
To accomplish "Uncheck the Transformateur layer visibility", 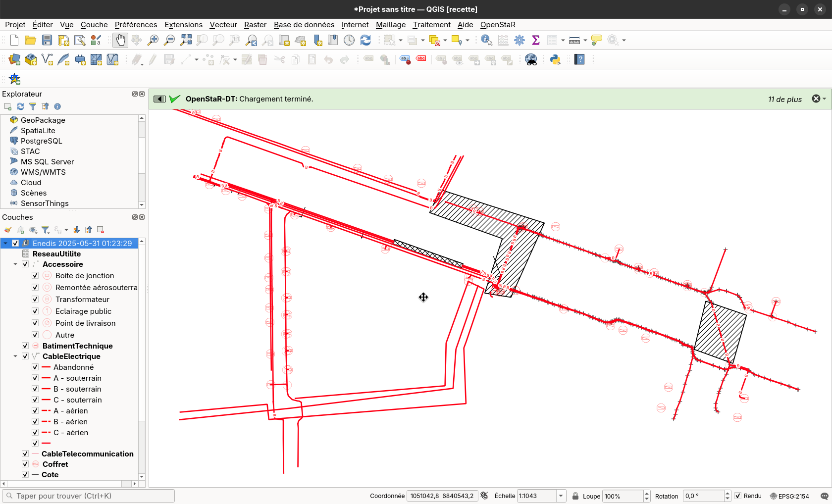I will coord(35,299).
